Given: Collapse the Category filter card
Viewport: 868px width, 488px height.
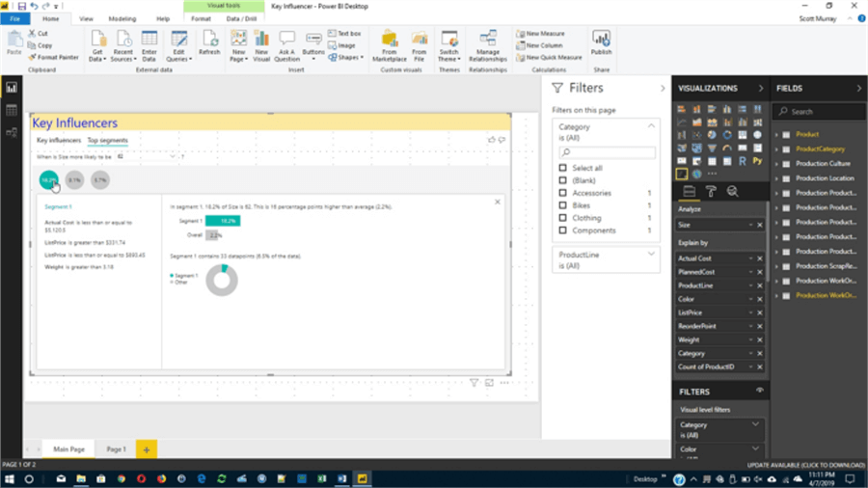Looking at the screenshot, I should tap(651, 126).
